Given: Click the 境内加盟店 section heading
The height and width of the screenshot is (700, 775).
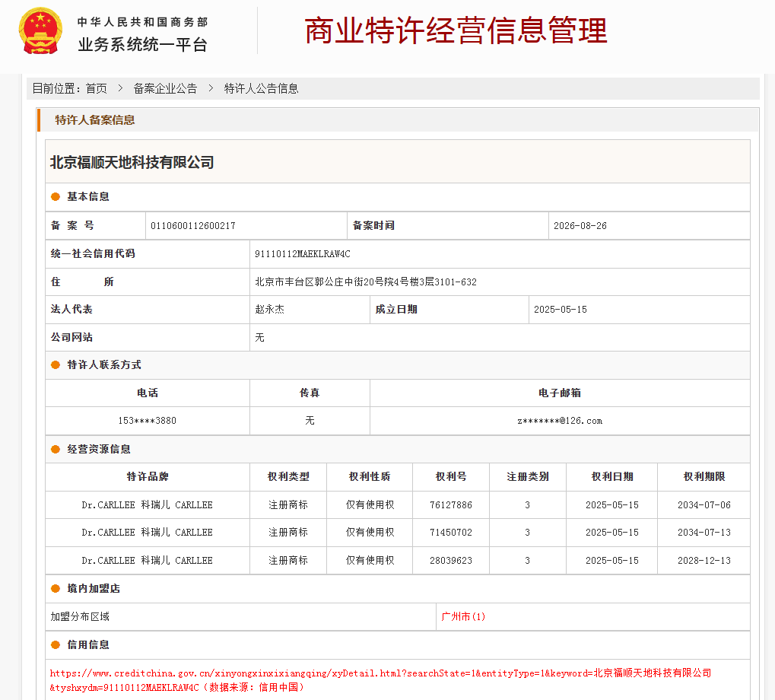Looking at the screenshot, I should [94, 589].
